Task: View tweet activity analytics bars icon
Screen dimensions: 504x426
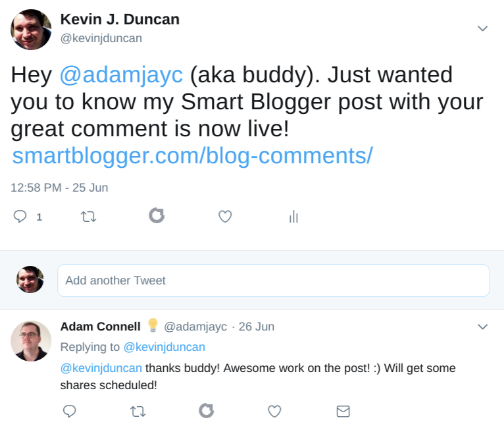Action: 293,217
